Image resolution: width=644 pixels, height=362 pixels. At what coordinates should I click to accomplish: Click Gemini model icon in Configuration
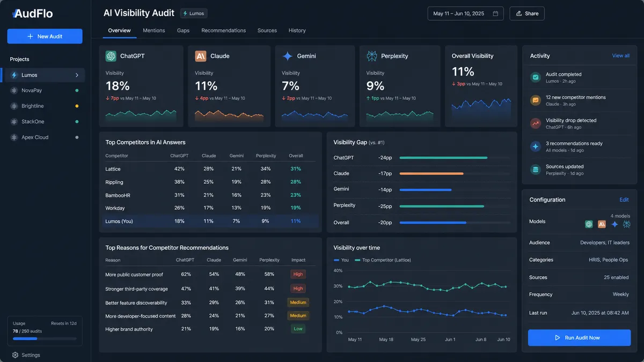click(x=614, y=224)
